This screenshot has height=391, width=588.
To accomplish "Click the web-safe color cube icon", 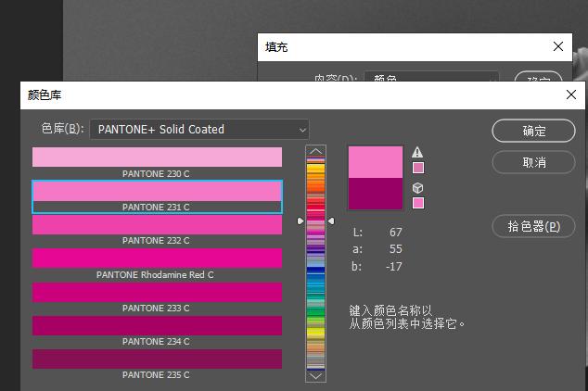I will point(417,188).
